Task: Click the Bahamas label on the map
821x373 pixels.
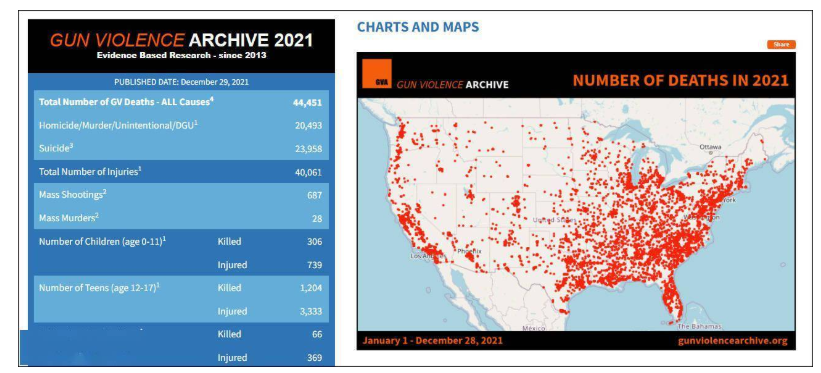Action: pyautogui.click(x=700, y=326)
